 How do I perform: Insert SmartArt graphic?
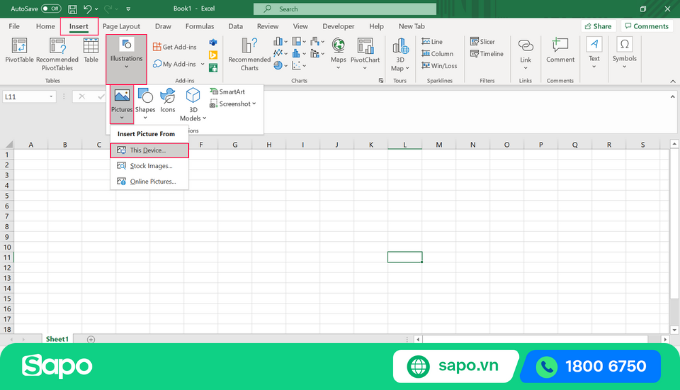[228, 92]
